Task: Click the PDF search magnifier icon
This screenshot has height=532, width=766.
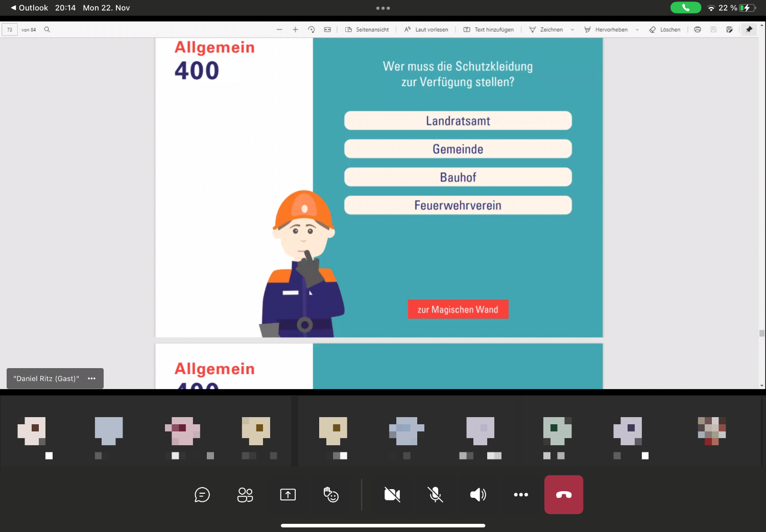Action: point(47,30)
